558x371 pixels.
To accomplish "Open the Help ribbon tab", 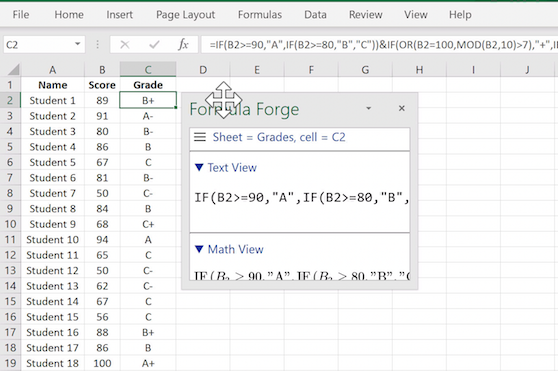I will point(460,15).
